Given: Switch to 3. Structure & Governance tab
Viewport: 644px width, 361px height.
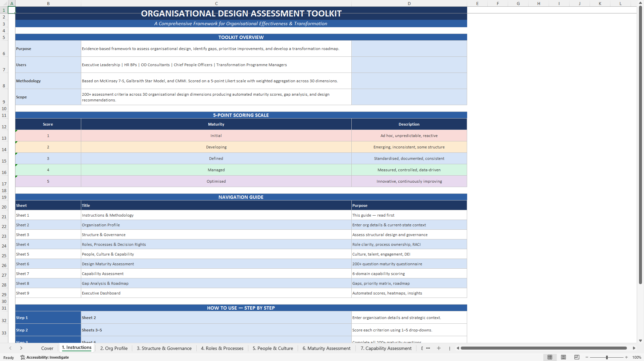Looking at the screenshot, I should tap(164, 348).
